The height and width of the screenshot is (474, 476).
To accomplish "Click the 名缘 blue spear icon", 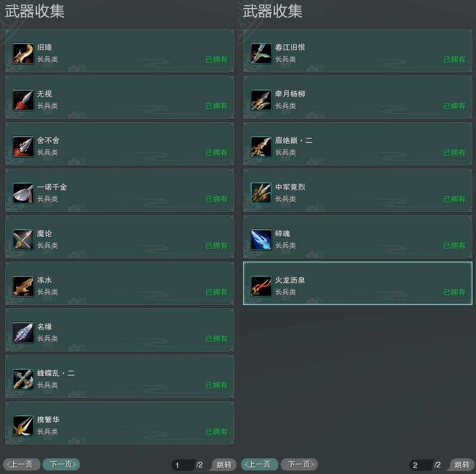I will (x=23, y=333).
